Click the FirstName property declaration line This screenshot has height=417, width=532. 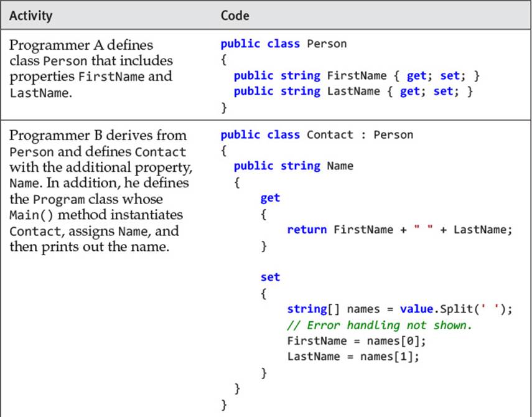(357, 76)
